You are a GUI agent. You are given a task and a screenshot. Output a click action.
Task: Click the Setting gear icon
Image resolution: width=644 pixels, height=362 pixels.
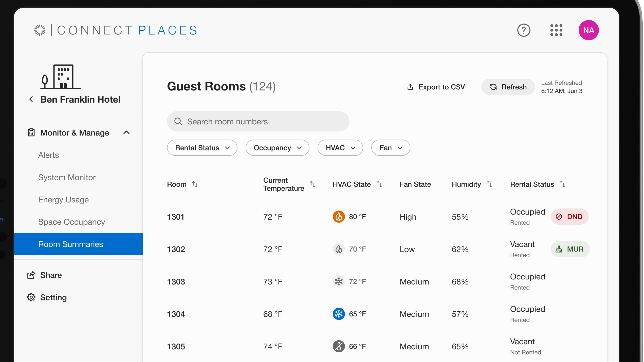click(x=31, y=297)
